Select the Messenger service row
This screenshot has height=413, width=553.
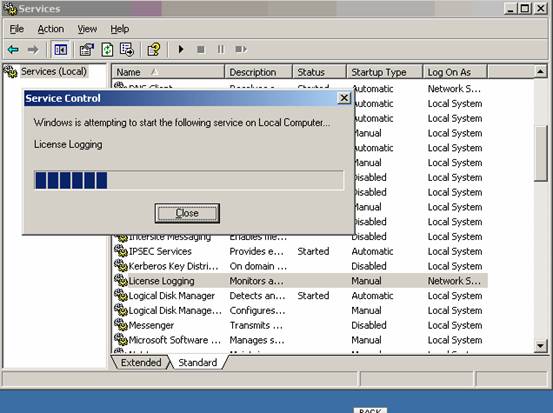pyautogui.click(x=300, y=325)
